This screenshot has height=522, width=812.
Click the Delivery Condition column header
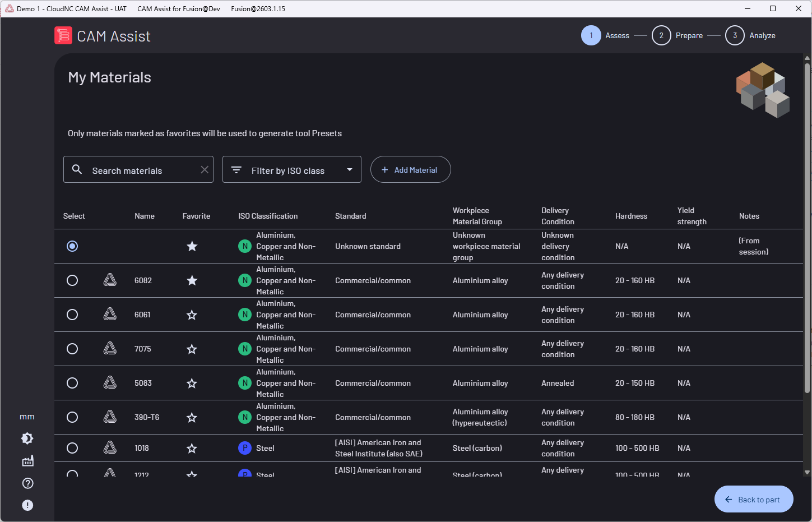point(558,216)
